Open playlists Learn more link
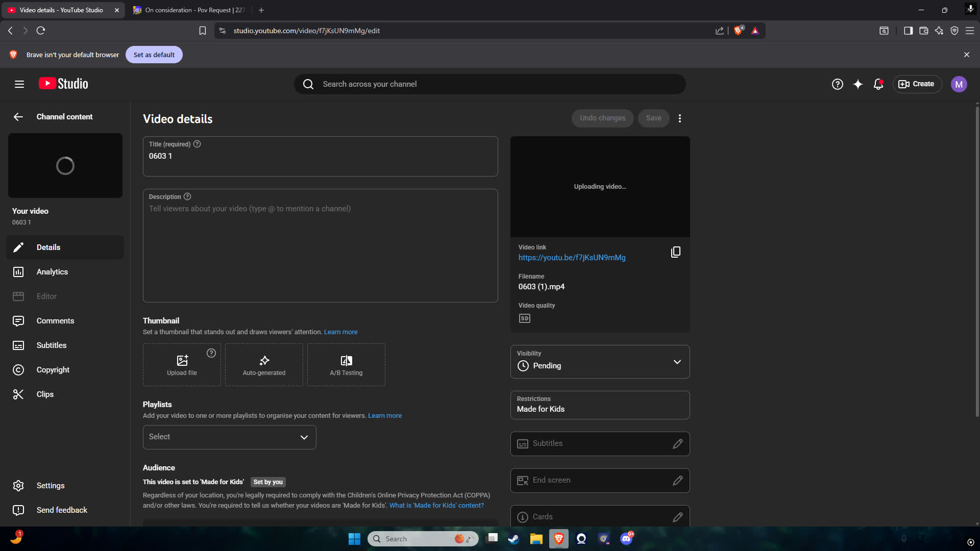The width and height of the screenshot is (980, 551). pyautogui.click(x=384, y=416)
